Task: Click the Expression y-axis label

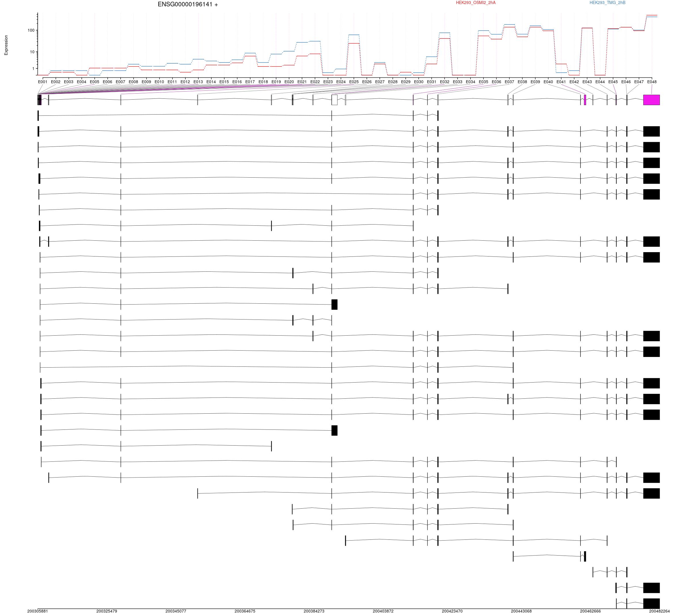Action: (6, 45)
